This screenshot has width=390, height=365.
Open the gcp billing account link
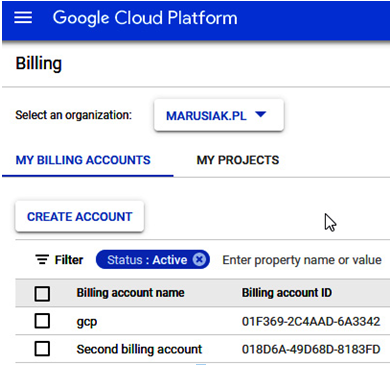87,322
